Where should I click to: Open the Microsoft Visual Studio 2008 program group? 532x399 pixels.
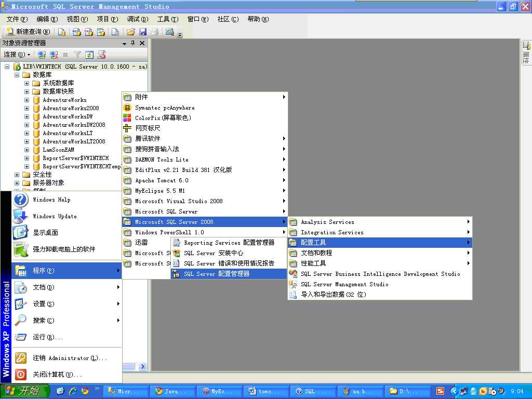(x=205, y=201)
